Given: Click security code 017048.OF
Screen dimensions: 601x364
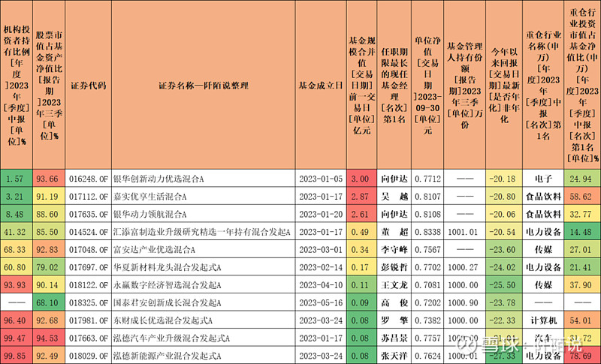Looking at the screenshot, I should [89, 250].
